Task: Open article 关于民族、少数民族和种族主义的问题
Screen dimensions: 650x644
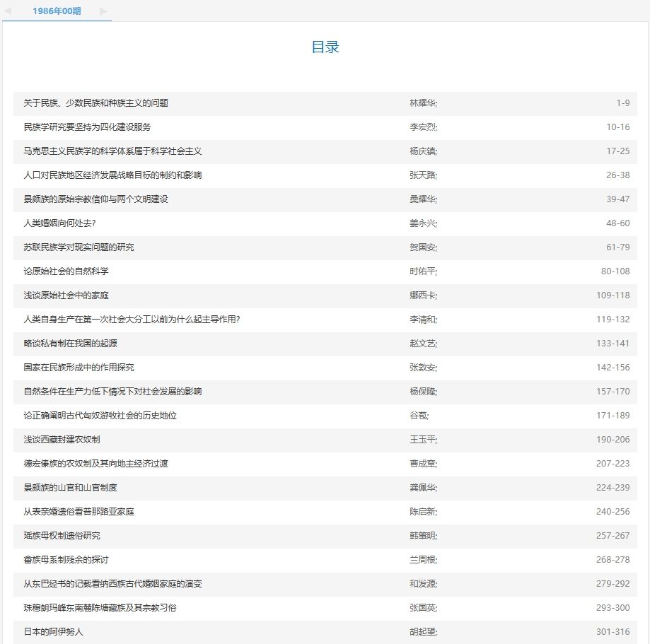Action: 95,103
